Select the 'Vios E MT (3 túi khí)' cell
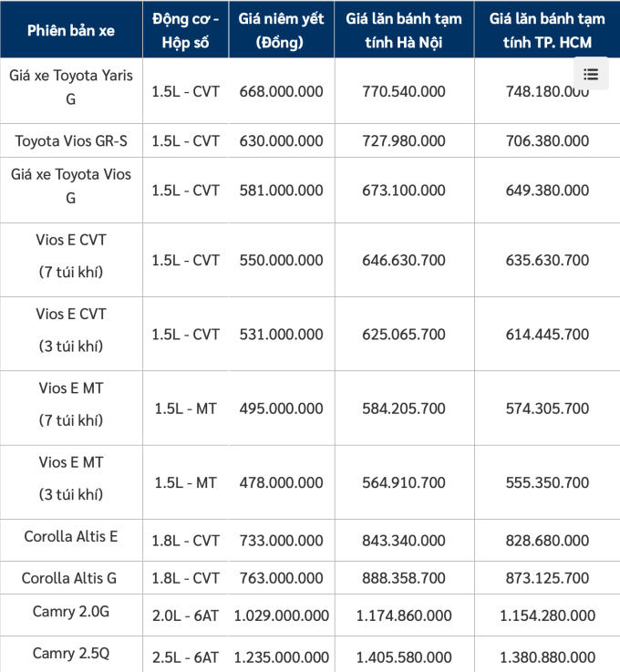The width and height of the screenshot is (620, 672). (71, 479)
